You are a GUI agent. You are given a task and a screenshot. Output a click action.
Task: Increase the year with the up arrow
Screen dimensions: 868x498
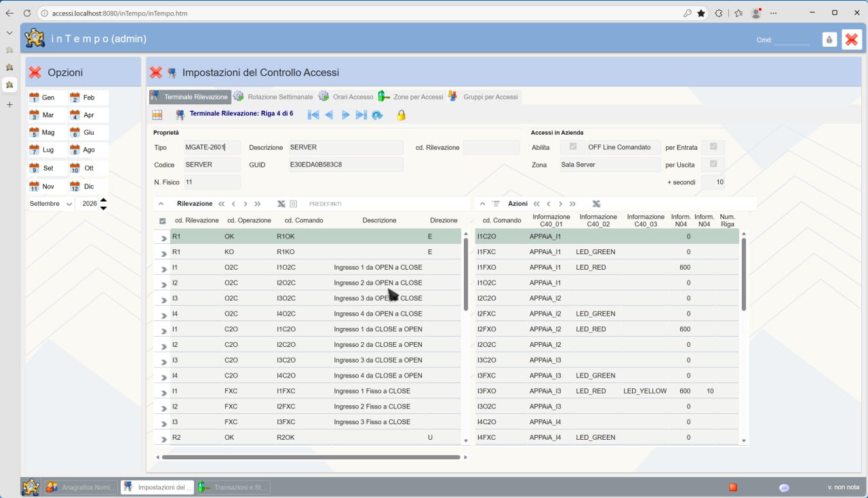pos(103,200)
